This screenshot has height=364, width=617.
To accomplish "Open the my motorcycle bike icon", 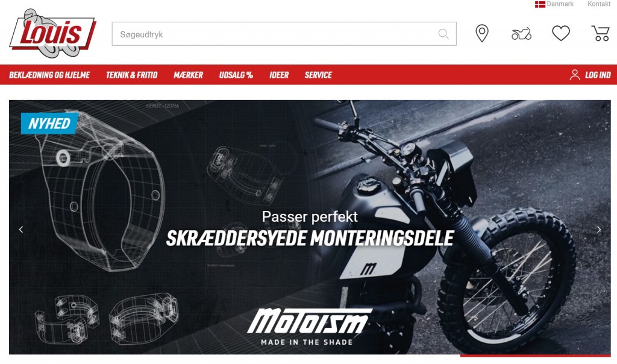I will tap(521, 34).
